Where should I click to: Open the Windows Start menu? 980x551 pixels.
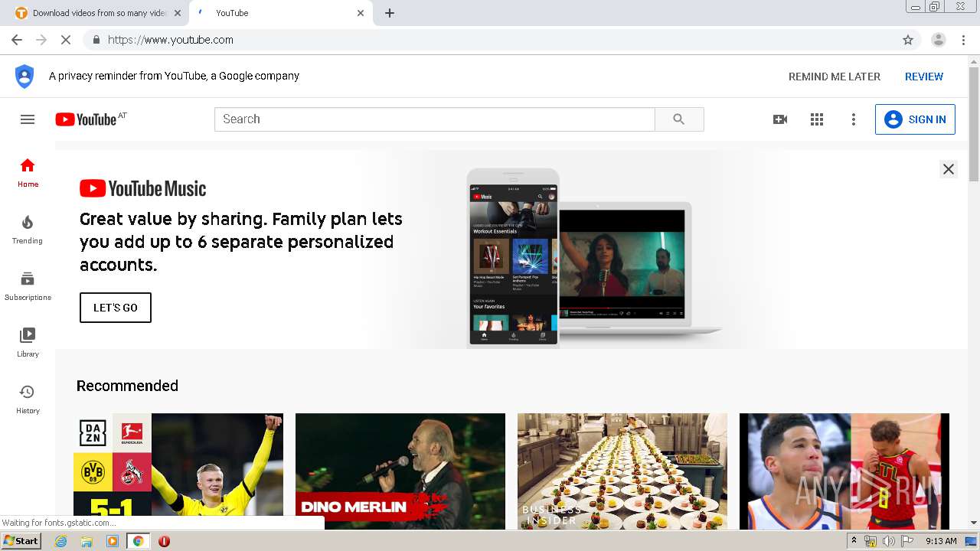click(x=21, y=541)
